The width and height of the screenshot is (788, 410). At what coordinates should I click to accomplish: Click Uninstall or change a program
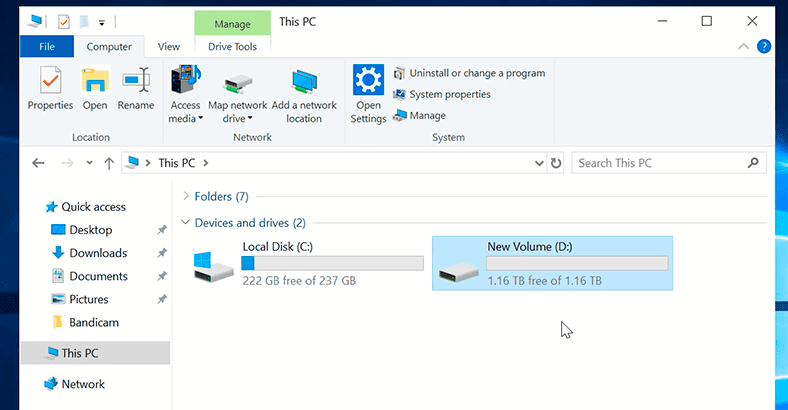coord(469,73)
